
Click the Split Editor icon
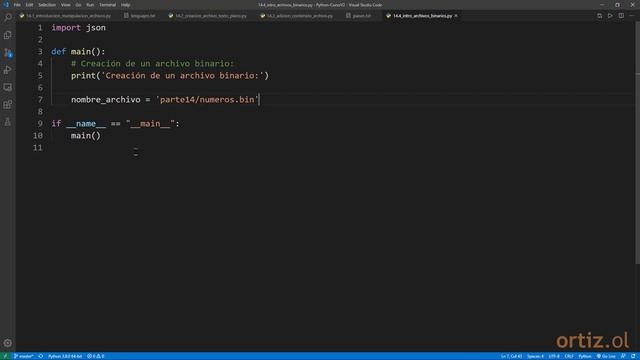(x=621, y=16)
